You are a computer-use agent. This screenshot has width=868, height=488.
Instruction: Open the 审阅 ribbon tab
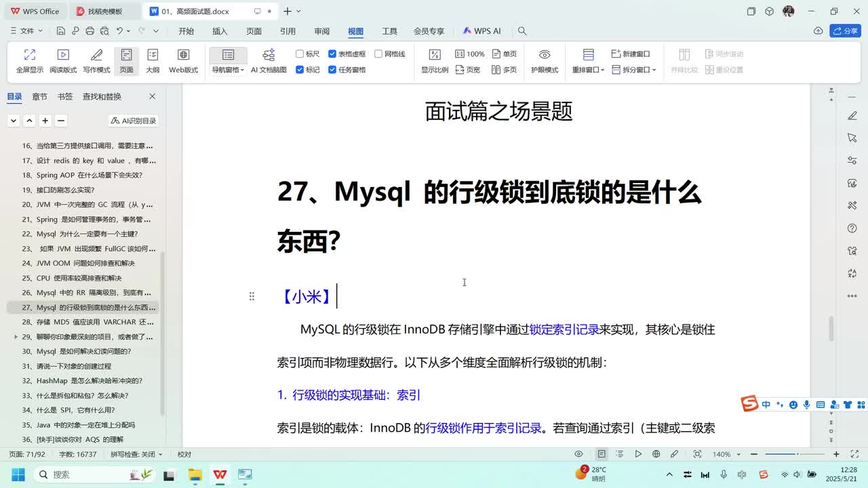tap(321, 31)
